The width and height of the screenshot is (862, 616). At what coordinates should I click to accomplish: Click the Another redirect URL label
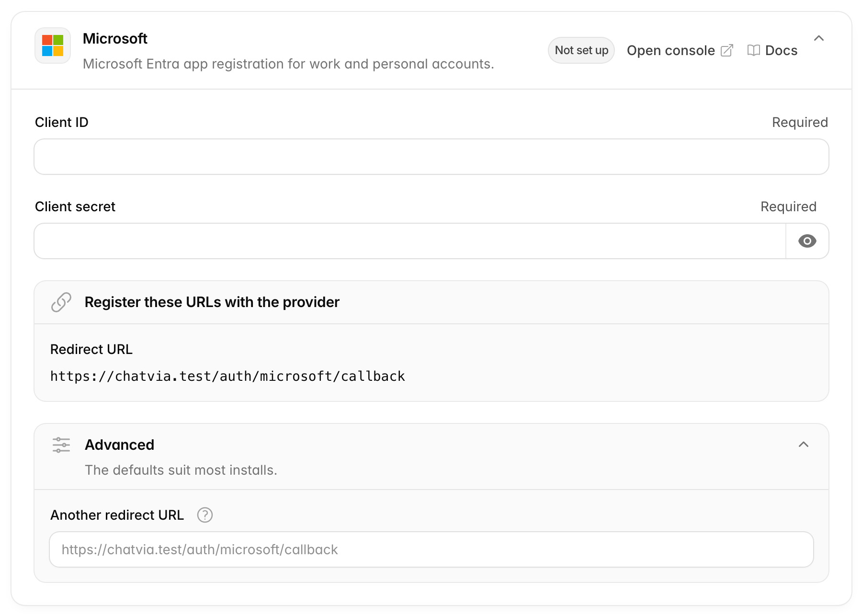(117, 515)
